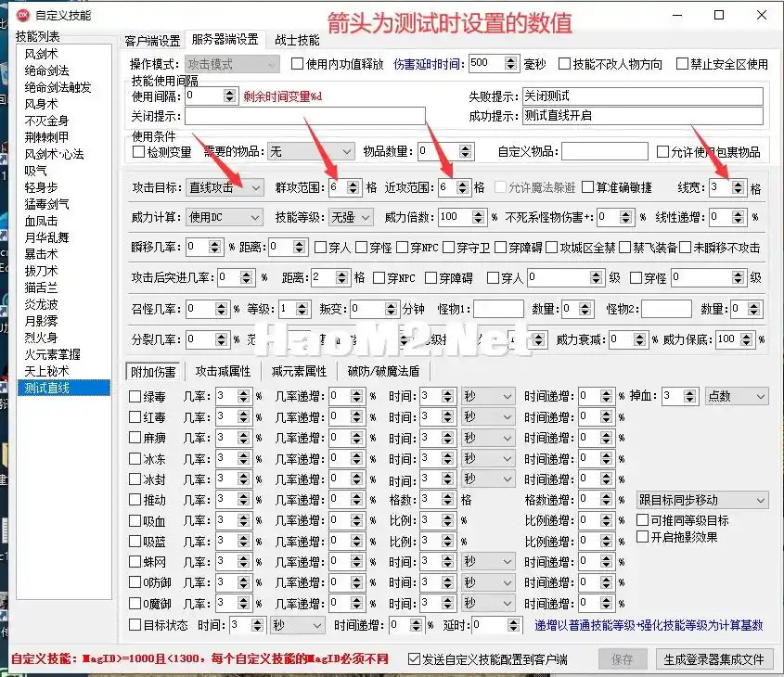The image size is (784, 677).
Task: Tick the 检测变量 checkbox
Action: (x=138, y=151)
